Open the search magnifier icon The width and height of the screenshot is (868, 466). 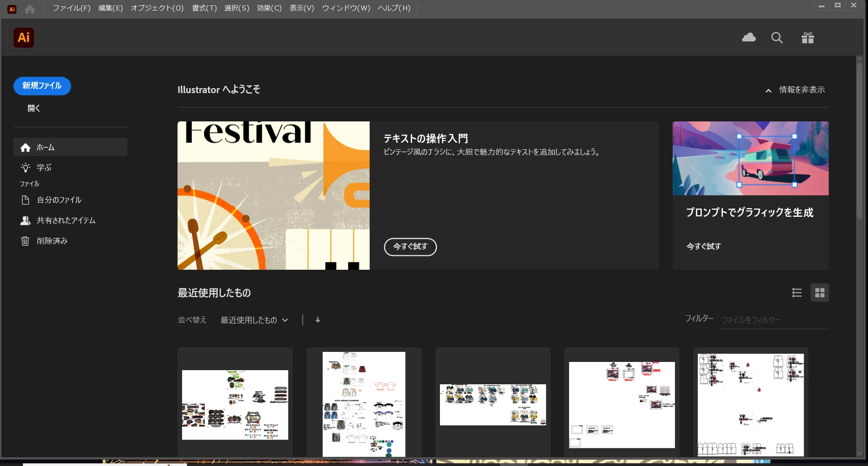click(x=777, y=38)
